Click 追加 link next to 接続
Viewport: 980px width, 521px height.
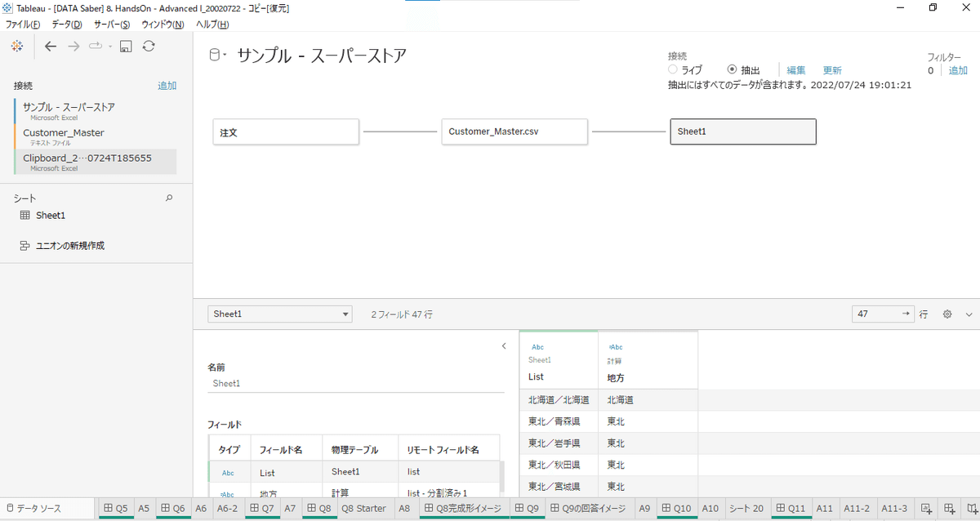[167, 86]
